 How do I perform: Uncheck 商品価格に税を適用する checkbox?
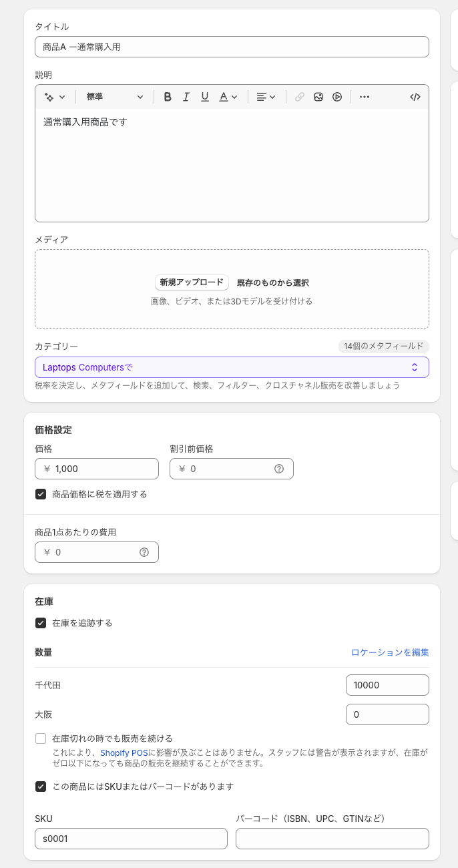pyautogui.click(x=41, y=494)
